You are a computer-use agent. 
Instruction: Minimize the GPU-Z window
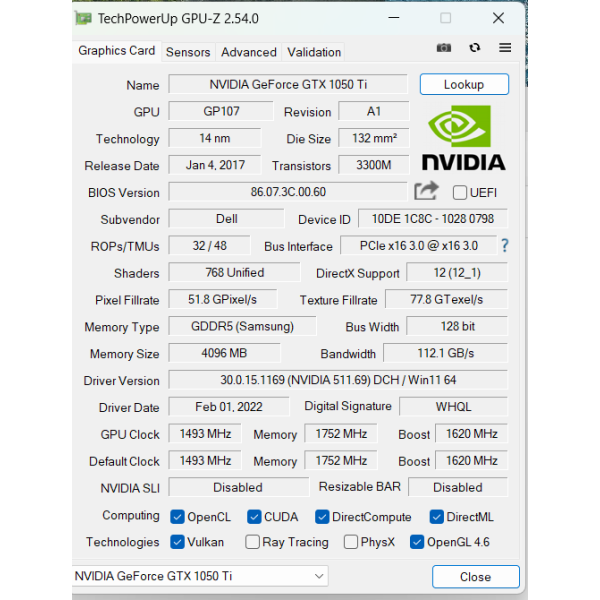(394, 18)
